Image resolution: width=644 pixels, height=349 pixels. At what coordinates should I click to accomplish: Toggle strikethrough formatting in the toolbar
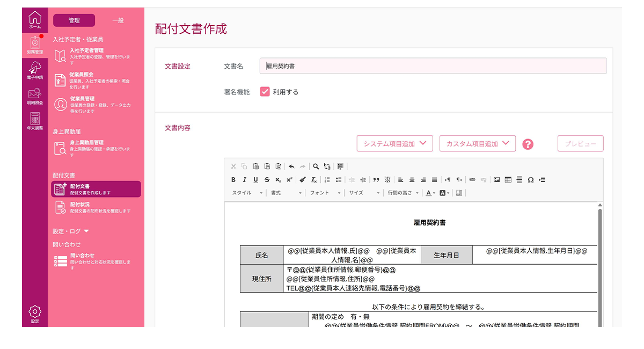click(267, 180)
